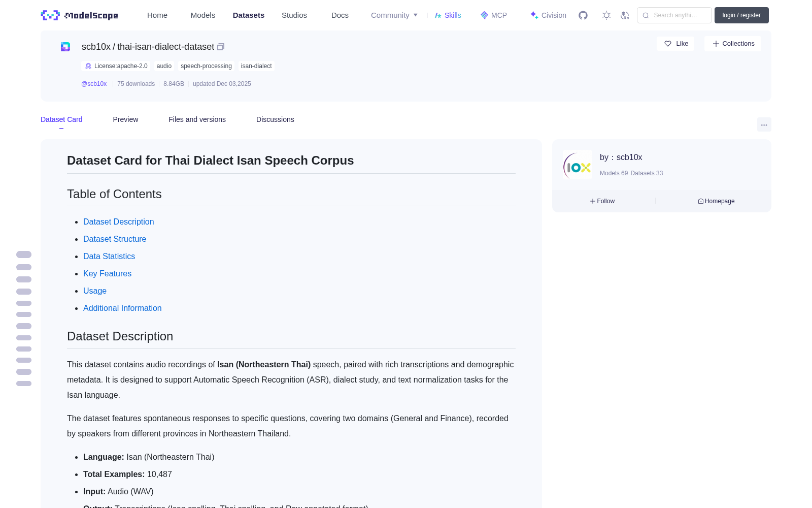The image size is (812, 508).
Task: Open the Skills page
Action: click(448, 15)
